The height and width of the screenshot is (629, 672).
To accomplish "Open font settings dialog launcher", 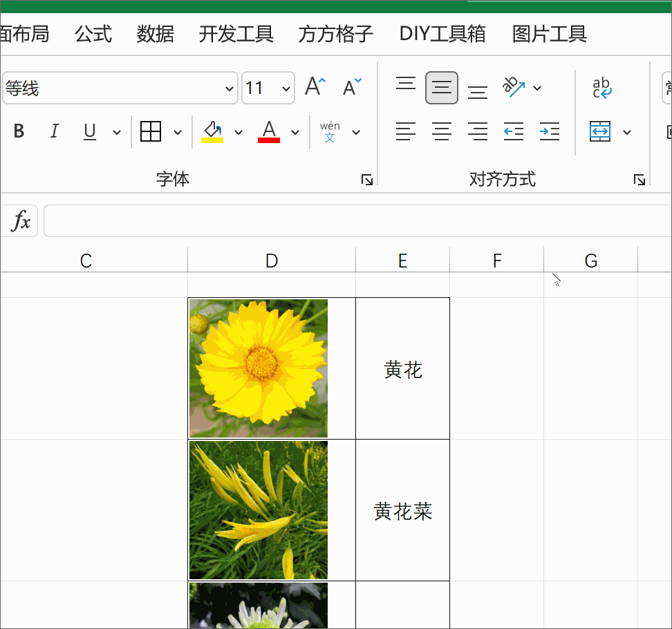I will pos(367,180).
